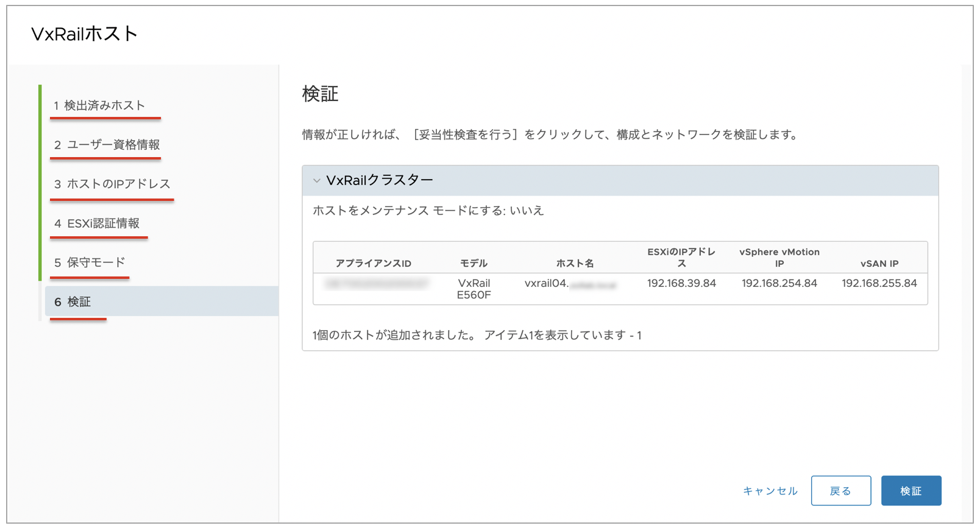Jump to step 4 ESXi認証情報

click(97, 223)
